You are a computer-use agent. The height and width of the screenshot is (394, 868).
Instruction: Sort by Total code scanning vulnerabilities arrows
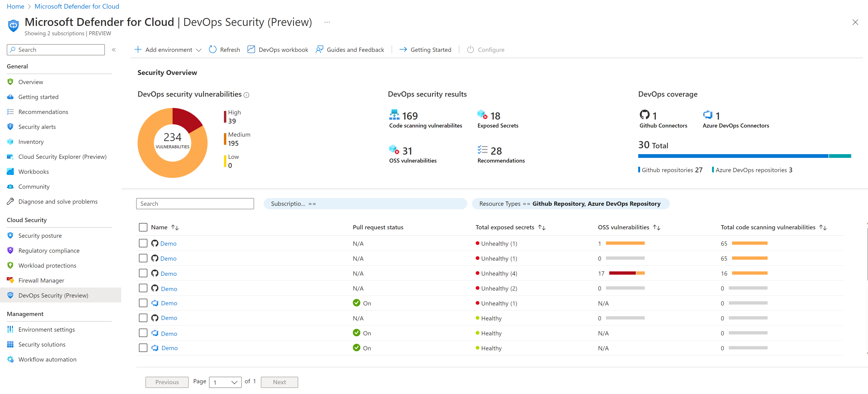click(823, 227)
